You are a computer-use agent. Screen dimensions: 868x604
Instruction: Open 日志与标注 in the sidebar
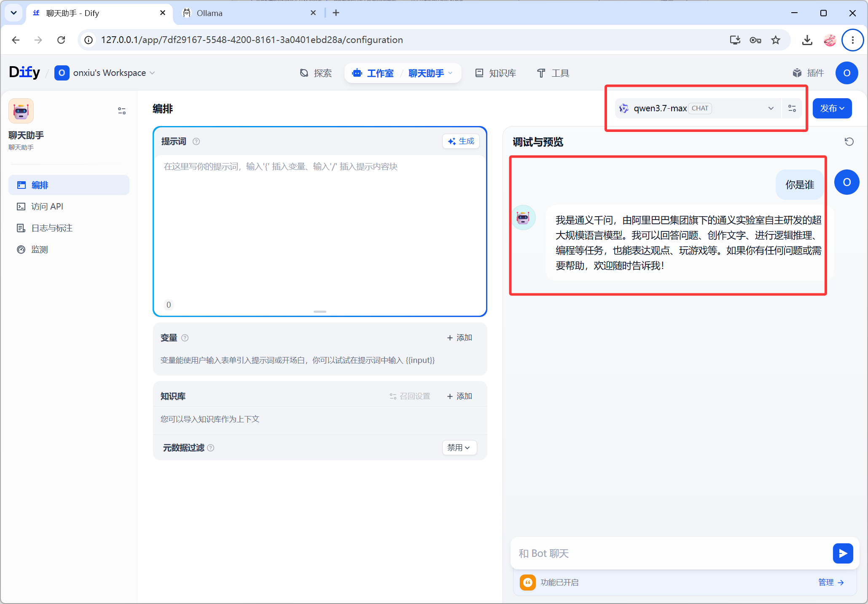click(x=69, y=228)
